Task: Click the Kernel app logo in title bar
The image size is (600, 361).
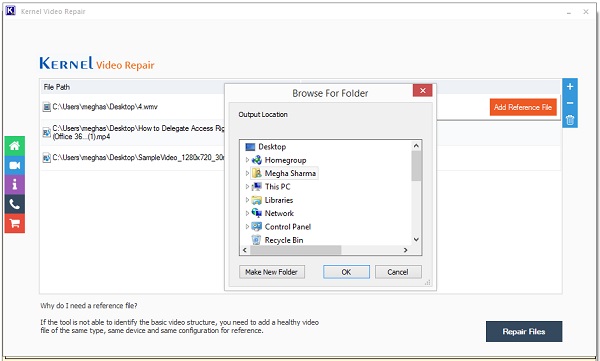Action: click(10, 11)
